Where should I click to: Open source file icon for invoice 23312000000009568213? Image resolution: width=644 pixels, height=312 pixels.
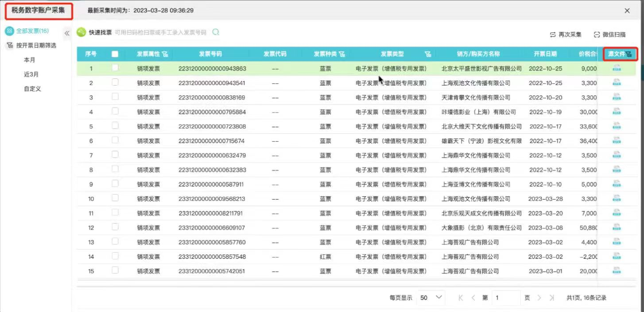pos(617,199)
